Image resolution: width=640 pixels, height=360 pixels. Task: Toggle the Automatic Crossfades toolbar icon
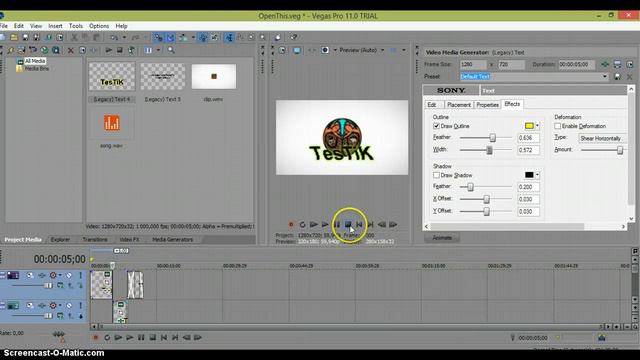pos(170,38)
